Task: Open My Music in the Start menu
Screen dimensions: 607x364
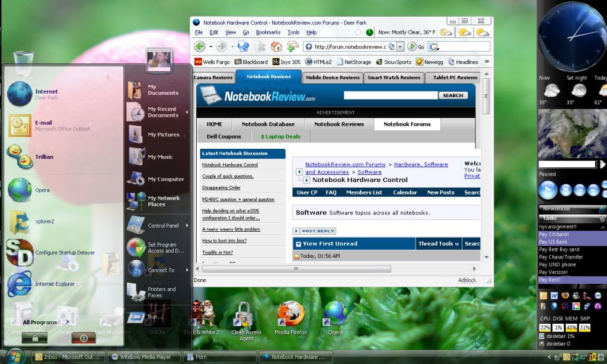Action: [x=151, y=157]
